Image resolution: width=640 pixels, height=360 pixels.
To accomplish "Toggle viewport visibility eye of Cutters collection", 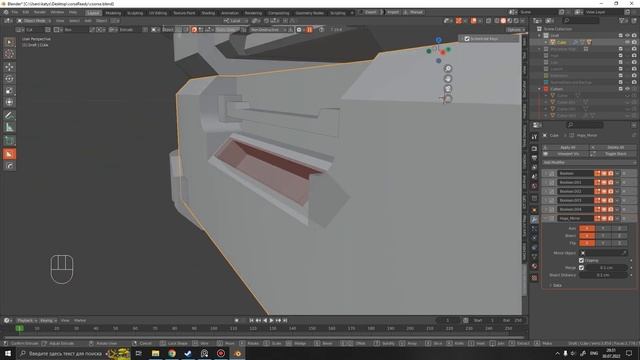I will [627, 89].
